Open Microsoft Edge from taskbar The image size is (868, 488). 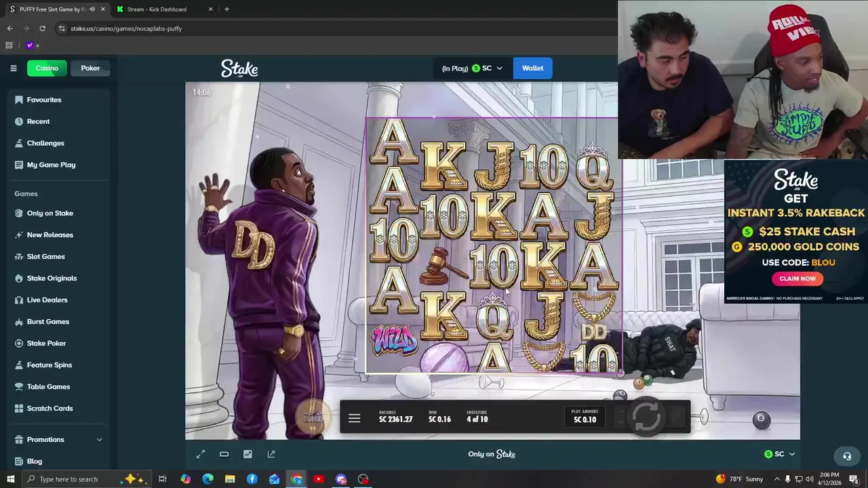coord(208,479)
